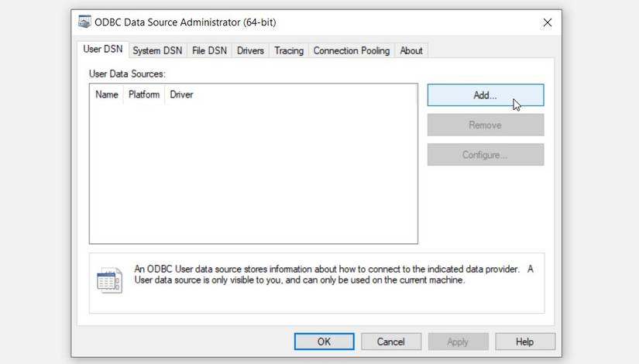Viewport: 639px width, 364px height.
Task: Click the Driver column header
Action: coord(181,94)
